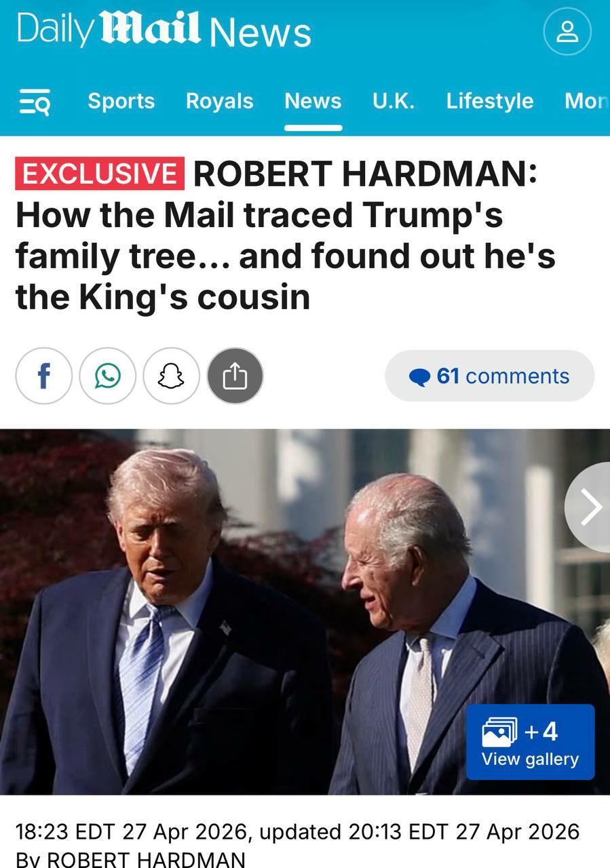This screenshot has width=610, height=868.
Task: Select the News tab
Action: 313,101
